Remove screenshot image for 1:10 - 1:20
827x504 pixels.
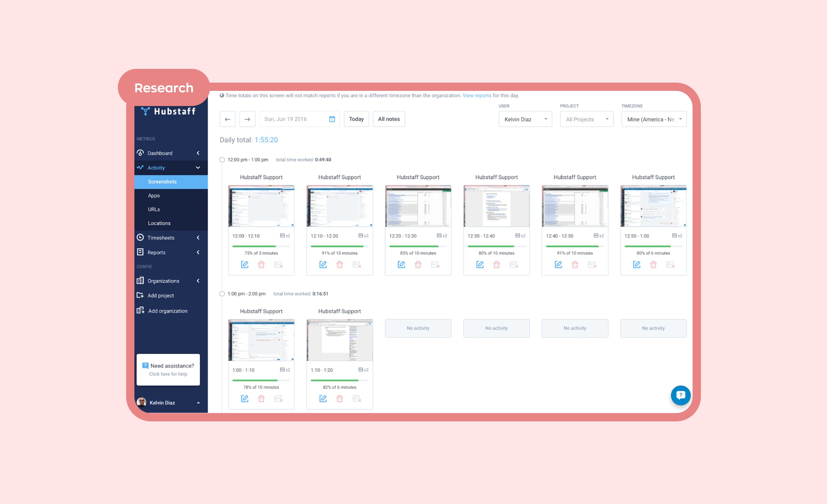(357, 398)
